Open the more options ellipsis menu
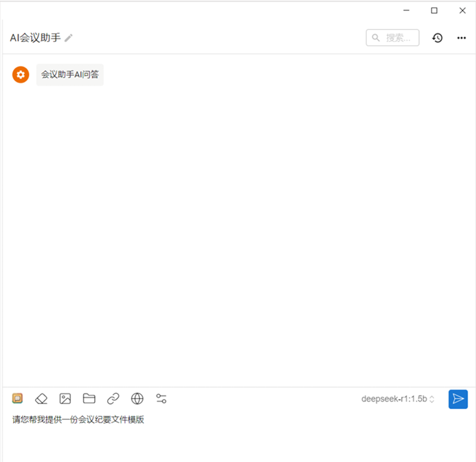 pyautogui.click(x=461, y=37)
